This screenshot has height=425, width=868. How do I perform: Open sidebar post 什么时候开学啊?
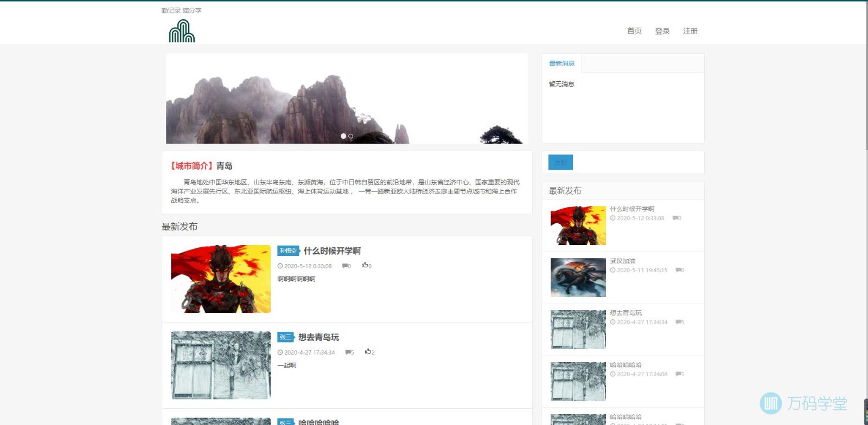[632, 209]
